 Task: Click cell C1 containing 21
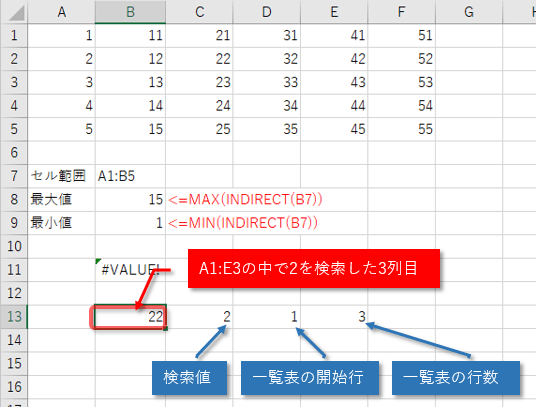click(x=199, y=36)
